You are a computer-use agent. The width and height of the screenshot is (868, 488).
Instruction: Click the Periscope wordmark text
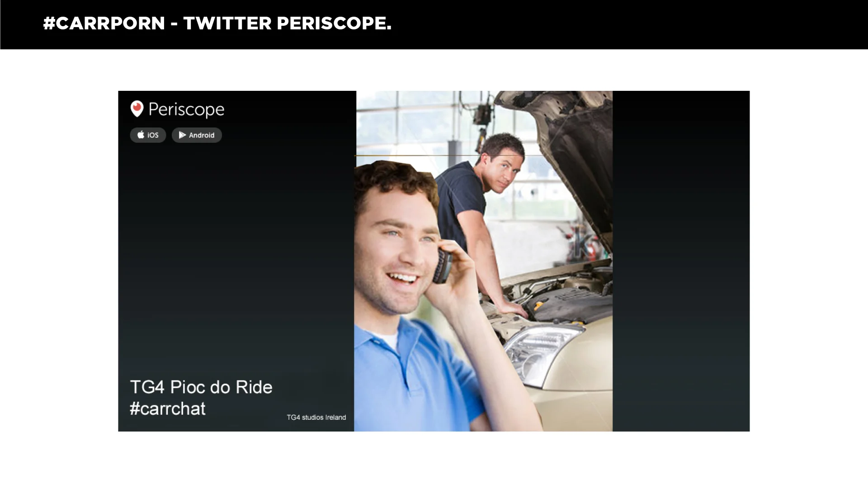tap(186, 110)
